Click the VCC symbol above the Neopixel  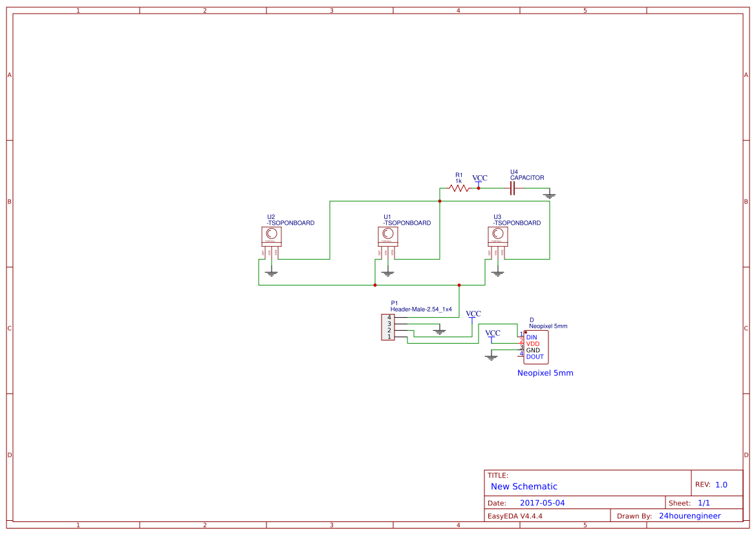coord(493,334)
